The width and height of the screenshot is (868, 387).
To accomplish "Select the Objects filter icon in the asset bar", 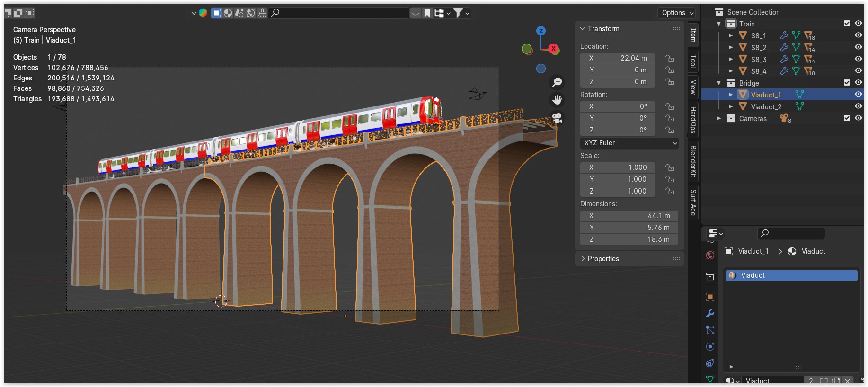I will click(x=217, y=13).
